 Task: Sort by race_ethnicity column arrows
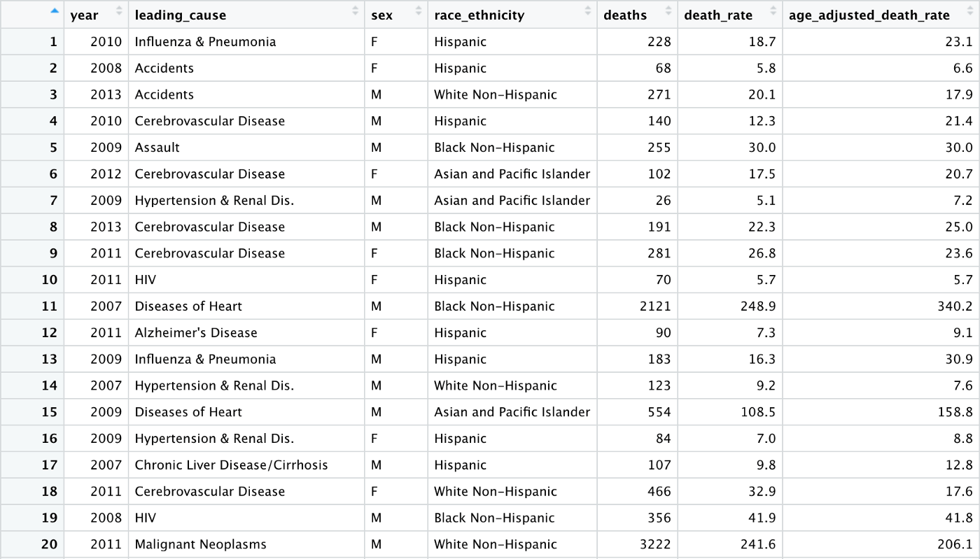[x=587, y=11]
